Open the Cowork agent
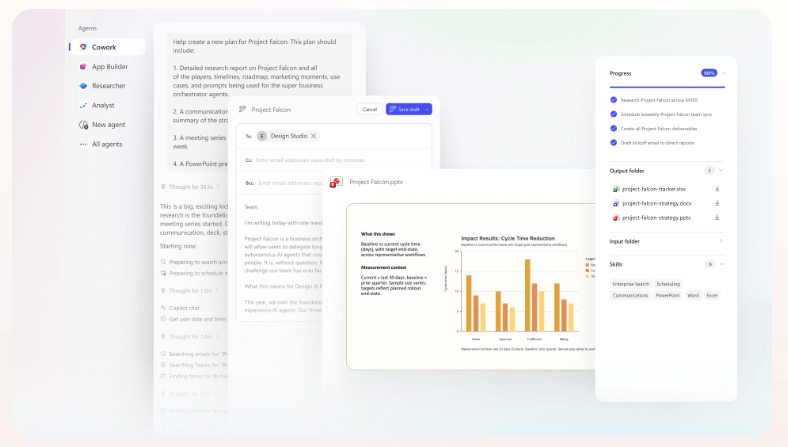This screenshot has height=447, width=788. coord(105,47)
